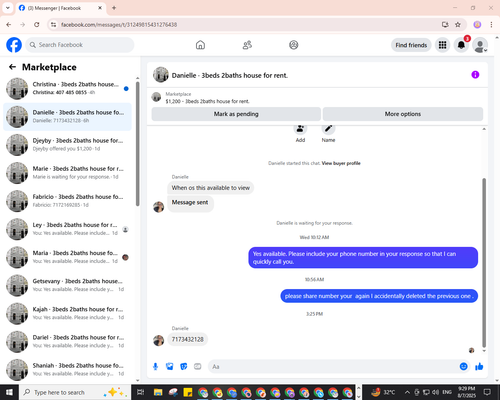
Task: Open the emoji picker
Action: pos(464,367)
